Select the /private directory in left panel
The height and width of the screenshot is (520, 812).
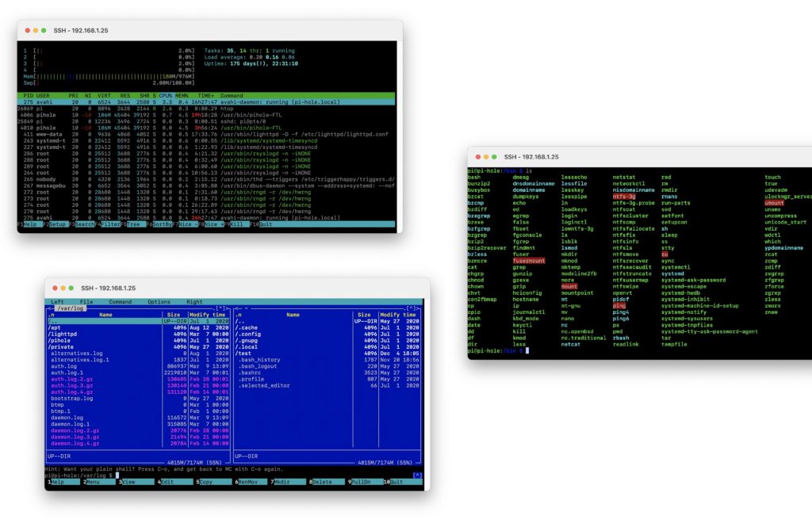tap(138, 347)
